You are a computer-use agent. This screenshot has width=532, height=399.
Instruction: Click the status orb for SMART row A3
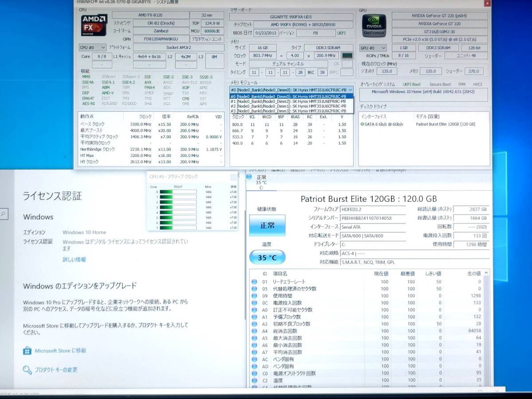tap(254, 324)
